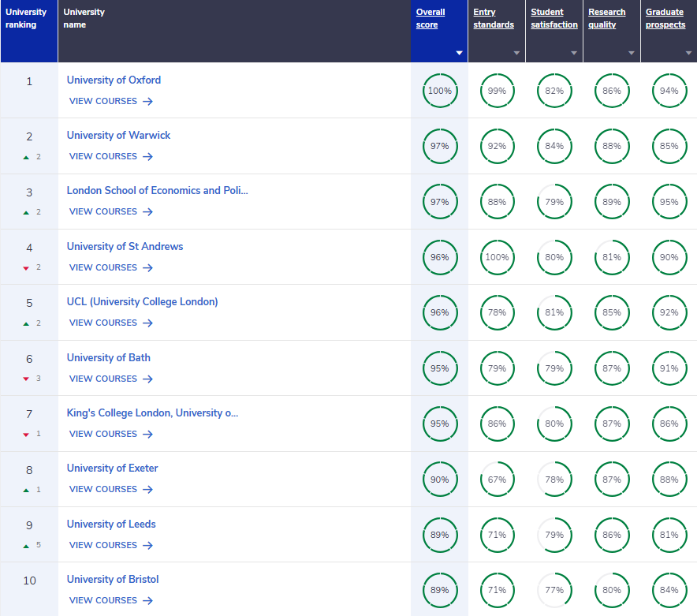Open University of Exeter link
This screenshot has height=616, width=697.
[x=113, y=468]
